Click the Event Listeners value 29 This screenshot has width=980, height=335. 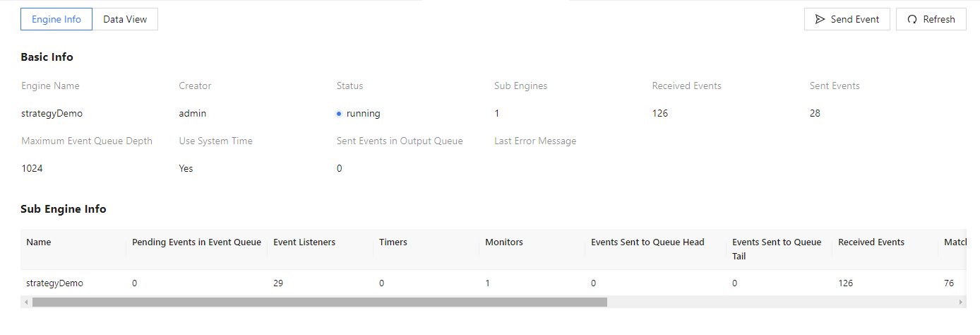click(x=278, y=283)
